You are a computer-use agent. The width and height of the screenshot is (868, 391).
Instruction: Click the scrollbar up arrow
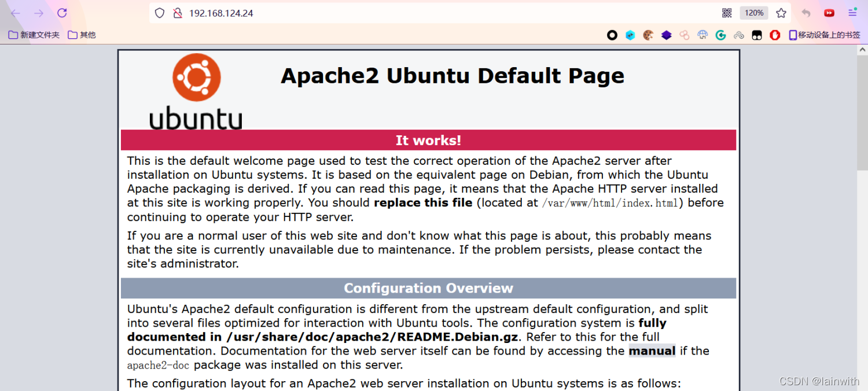pos(862,50)
